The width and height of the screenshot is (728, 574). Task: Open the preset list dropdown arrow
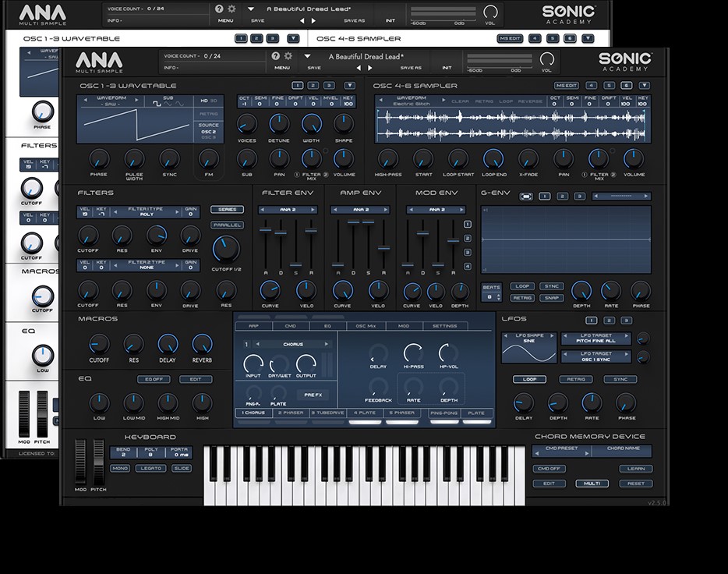click(308, 56)
